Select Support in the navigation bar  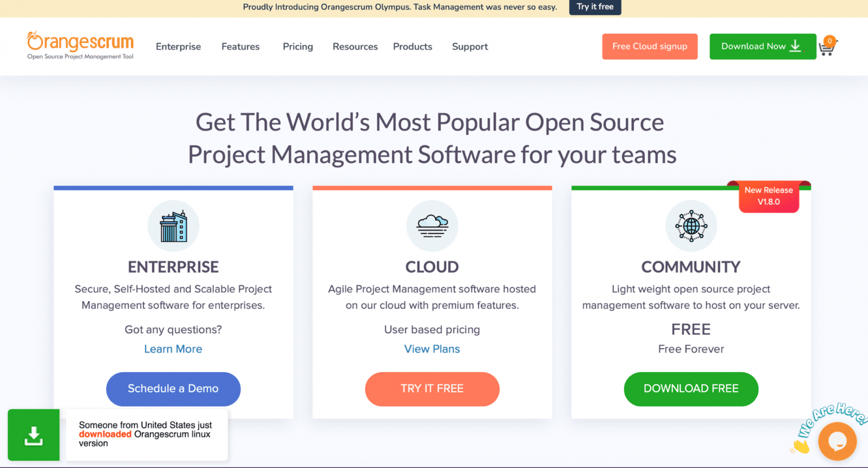pos(470,46)
